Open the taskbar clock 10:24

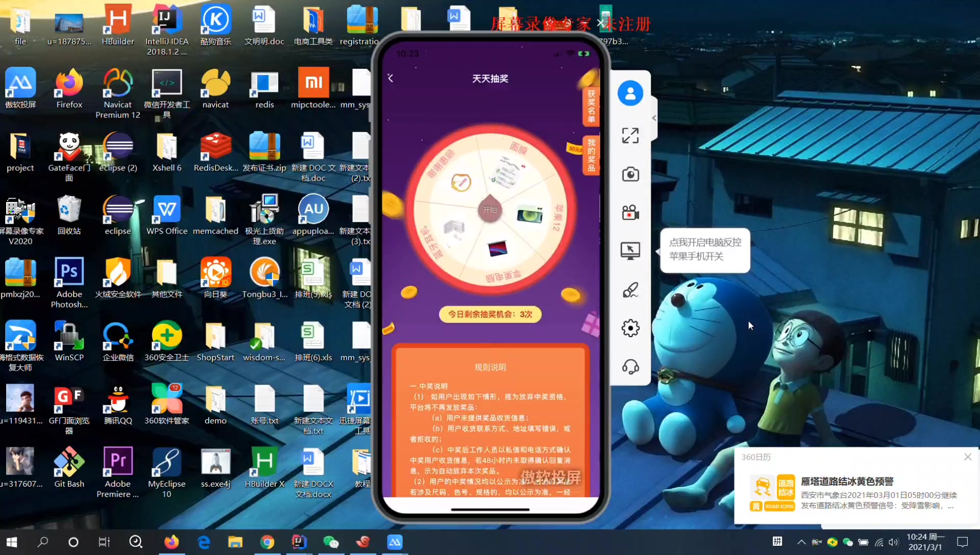tap(925, 542)
